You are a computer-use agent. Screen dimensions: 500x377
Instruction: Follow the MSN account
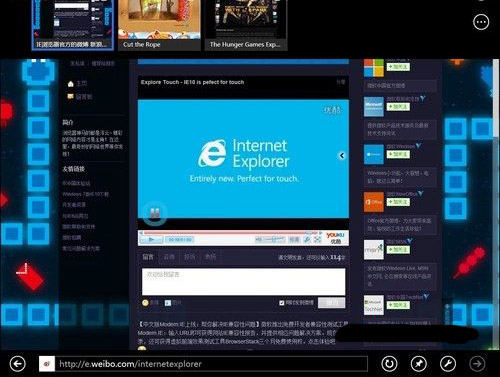pos(398,250)
